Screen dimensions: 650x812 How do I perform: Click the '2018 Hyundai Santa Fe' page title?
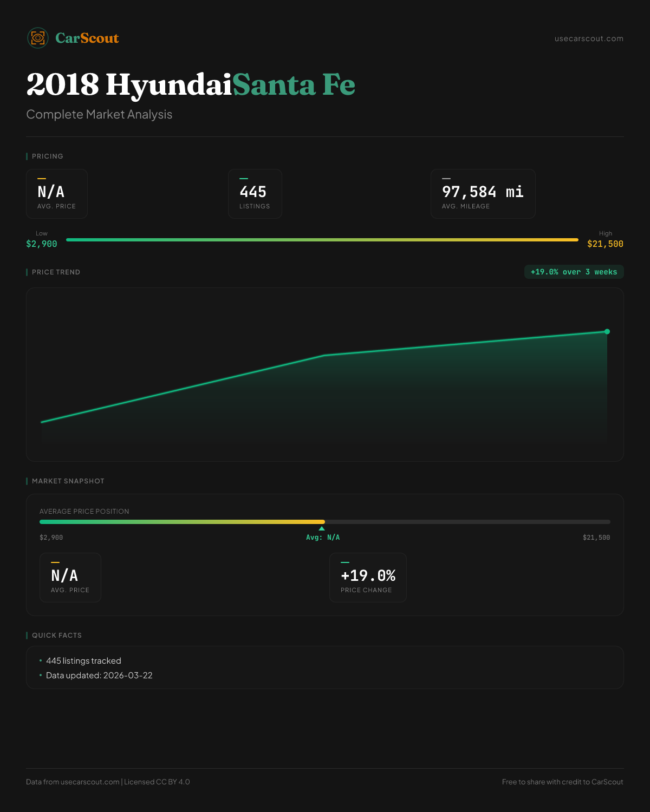pos(191,84)
